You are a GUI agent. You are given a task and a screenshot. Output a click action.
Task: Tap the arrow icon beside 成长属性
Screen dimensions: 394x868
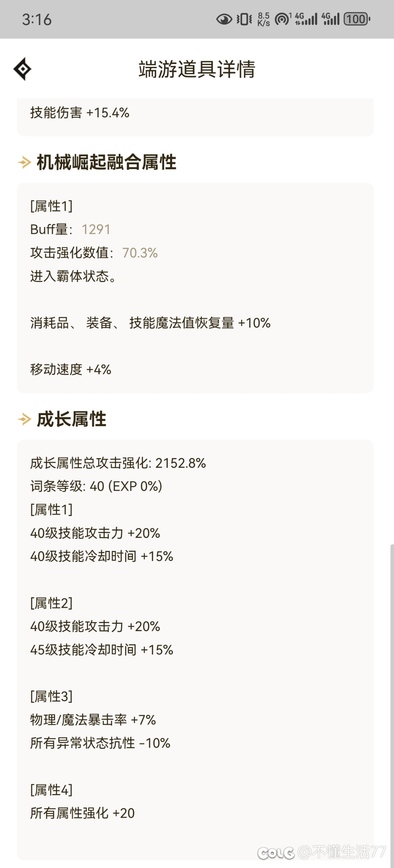24,419
